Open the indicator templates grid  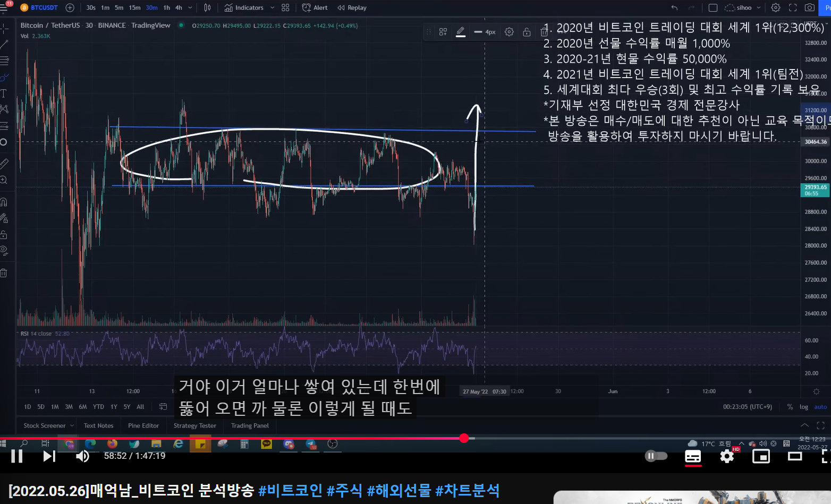pyautogui.click(x=285, y=7)
